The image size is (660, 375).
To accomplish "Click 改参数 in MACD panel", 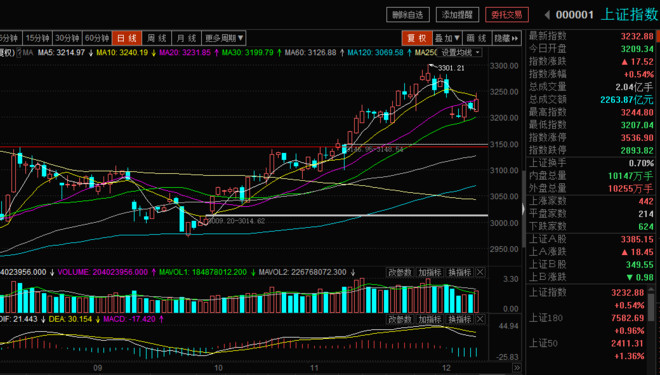I will coord(399,319).
